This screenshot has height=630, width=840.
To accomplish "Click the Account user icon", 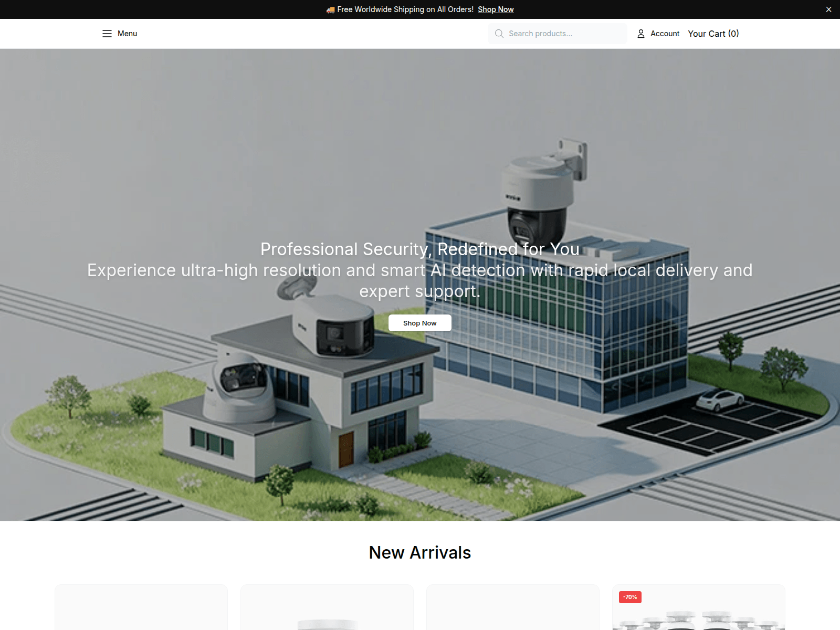I will [641, 34].
